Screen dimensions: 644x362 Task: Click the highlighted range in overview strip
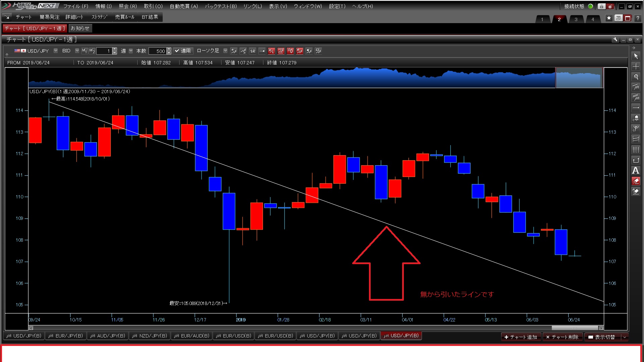click(x=579, y=78)
